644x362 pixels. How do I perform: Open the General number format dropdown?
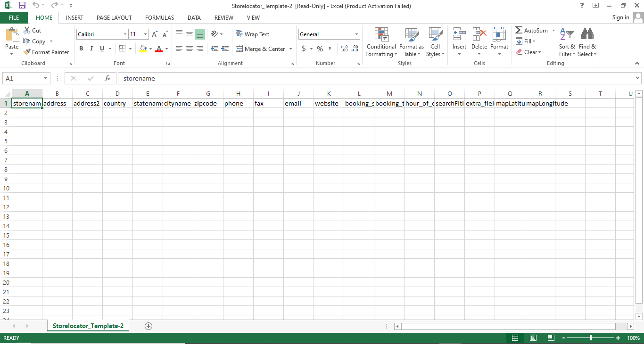click(x=356, y=34)
